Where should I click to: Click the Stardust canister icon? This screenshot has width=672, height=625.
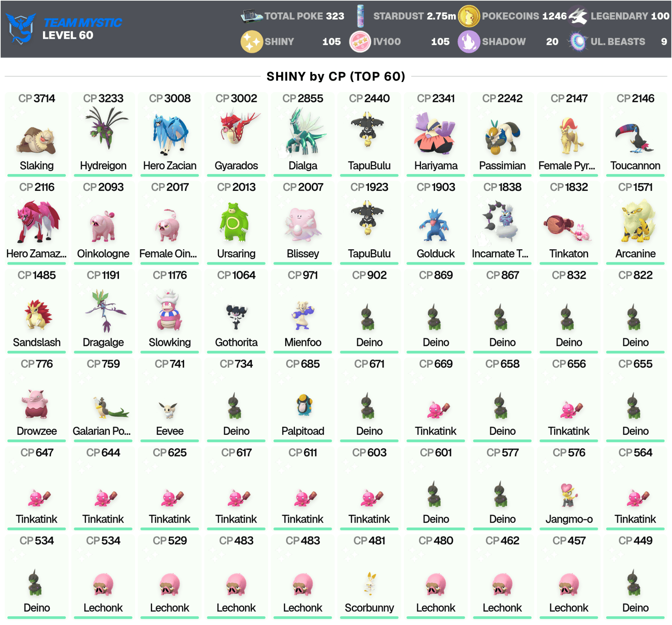coord(360,16)
